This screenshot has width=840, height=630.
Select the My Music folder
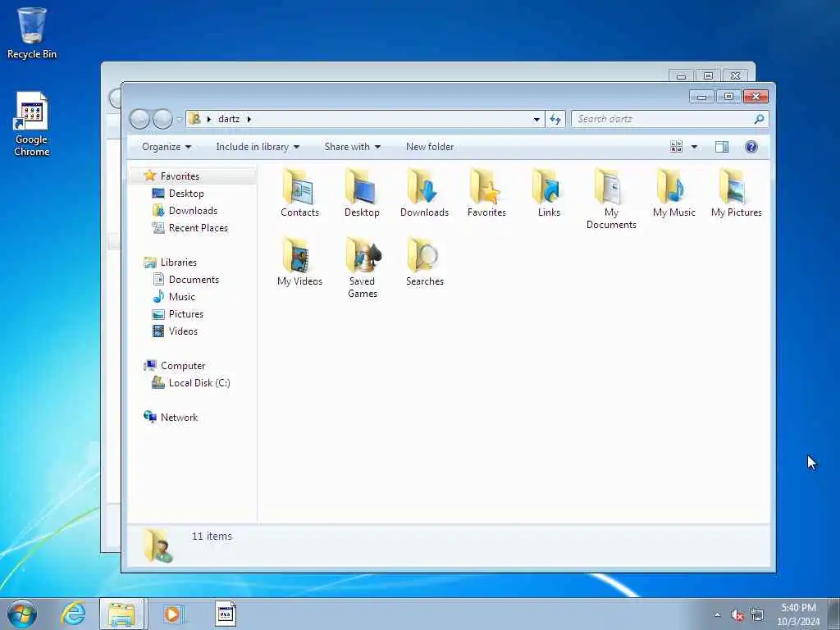674,193
